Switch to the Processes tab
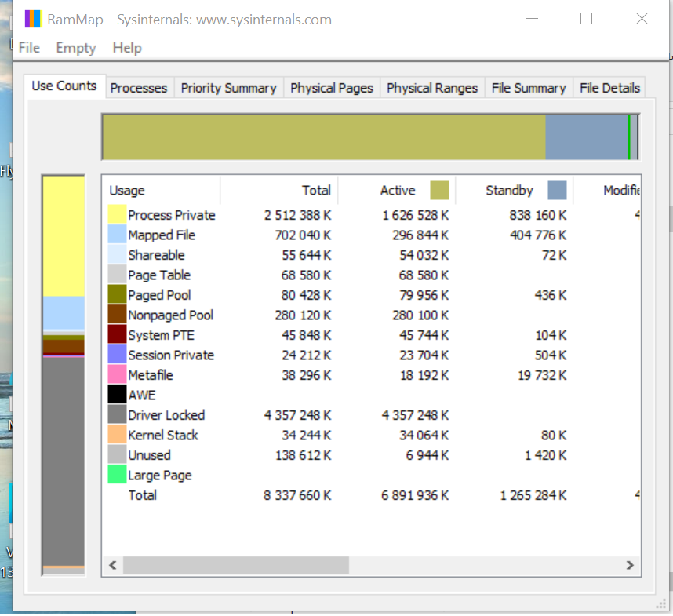673x616 pixels. 139,88
